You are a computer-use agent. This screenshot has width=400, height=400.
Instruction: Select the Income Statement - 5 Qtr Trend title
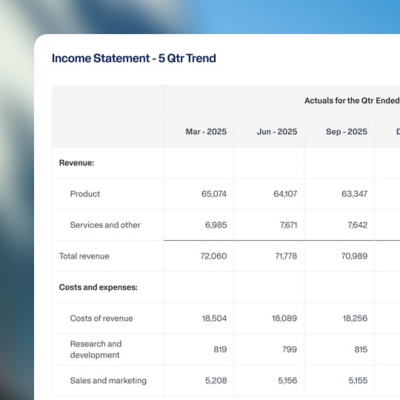(x=134, y=58)
